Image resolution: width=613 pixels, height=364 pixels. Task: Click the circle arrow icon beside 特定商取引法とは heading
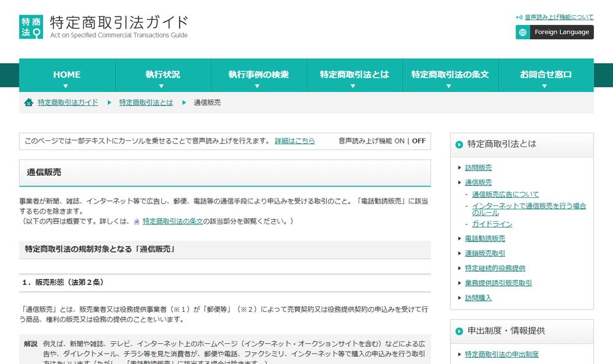[x=459, y=144]
